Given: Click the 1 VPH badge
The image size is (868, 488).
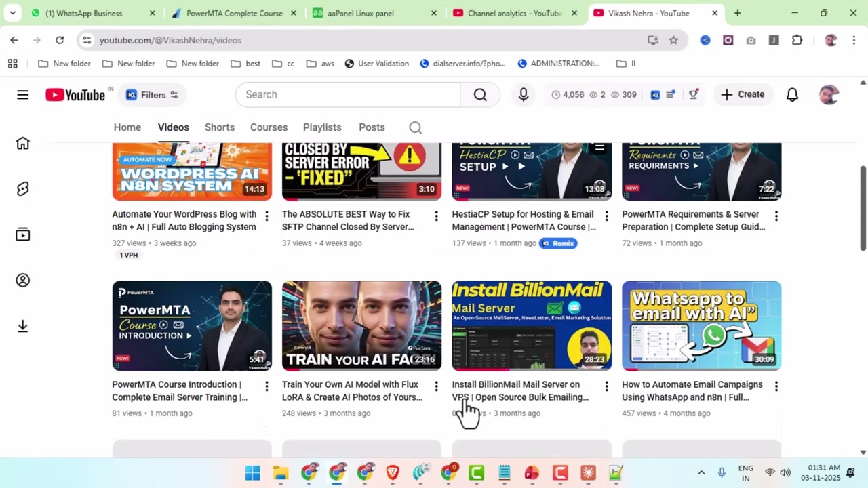Looking at the screenshot, I should tap(129, 256).
